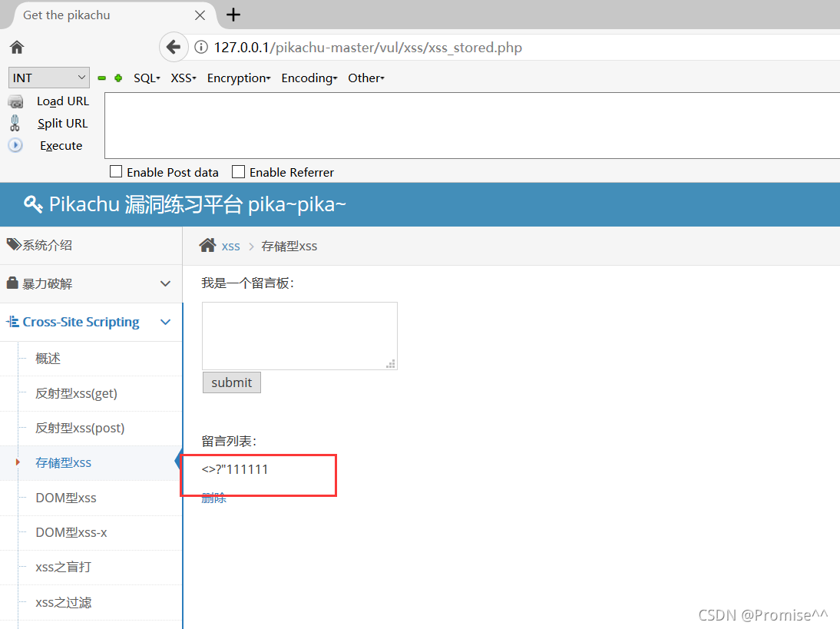Click the 删除 link under the message
Screen dimensions: 840x629
tap(213, 498)
